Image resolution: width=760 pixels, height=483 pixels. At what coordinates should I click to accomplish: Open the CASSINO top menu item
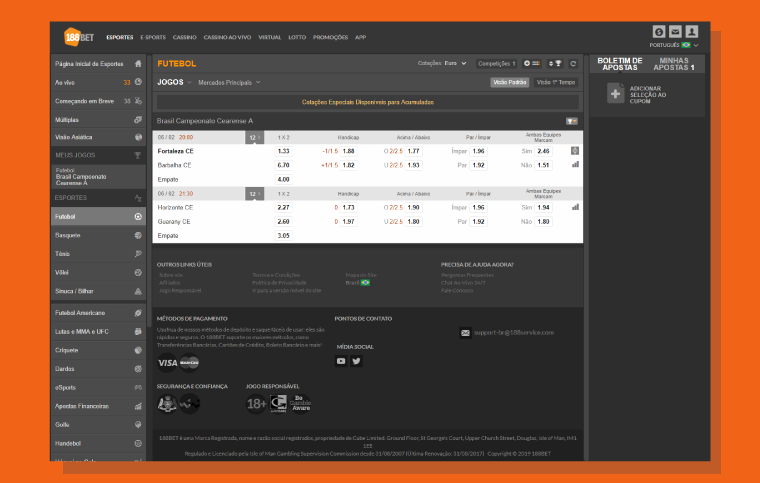click(185, 37)
